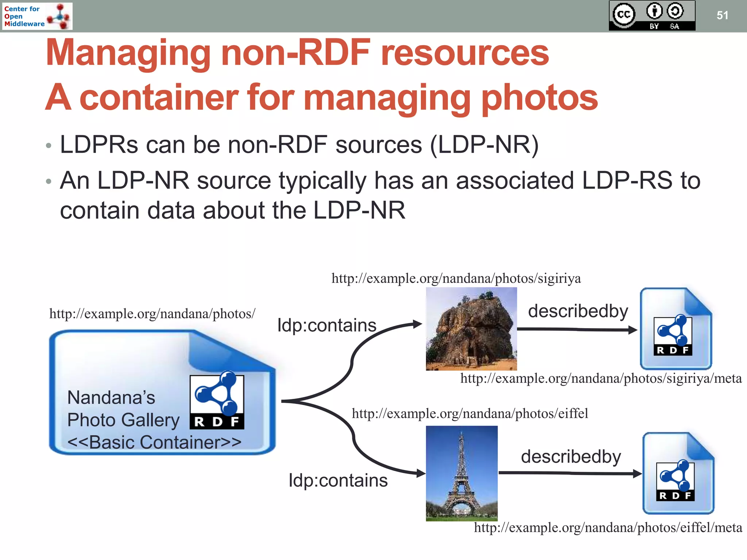This screenshot has width=747, height=560.
Task: Click the describedby label next to Sigiriya photo
Action: pos(578,311)
